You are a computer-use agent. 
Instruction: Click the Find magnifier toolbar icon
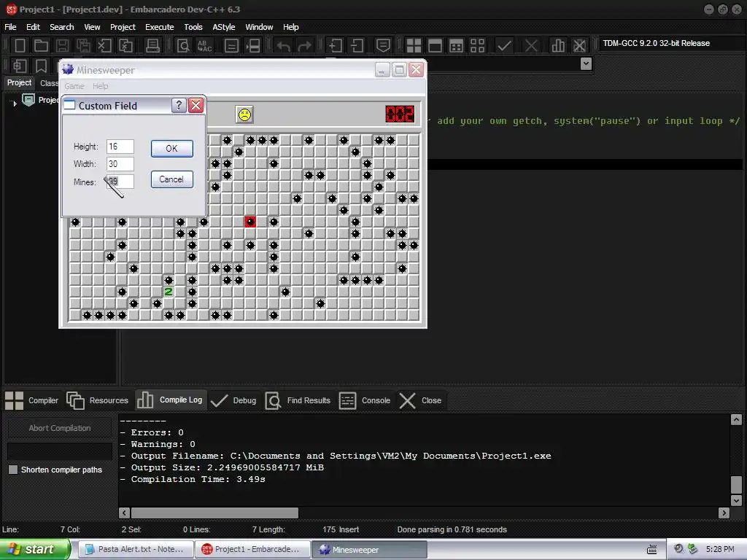[183, 46]
